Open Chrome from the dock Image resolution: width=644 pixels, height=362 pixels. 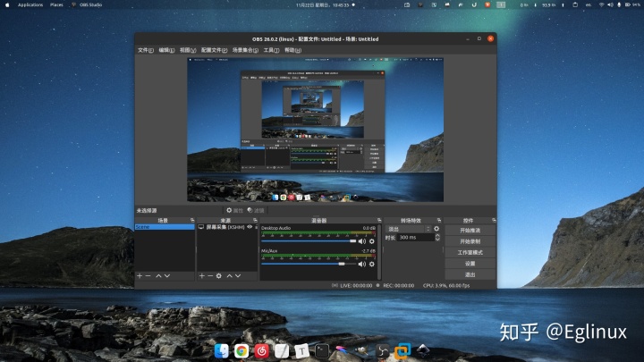pyautogui.click(x=241, y=351)
